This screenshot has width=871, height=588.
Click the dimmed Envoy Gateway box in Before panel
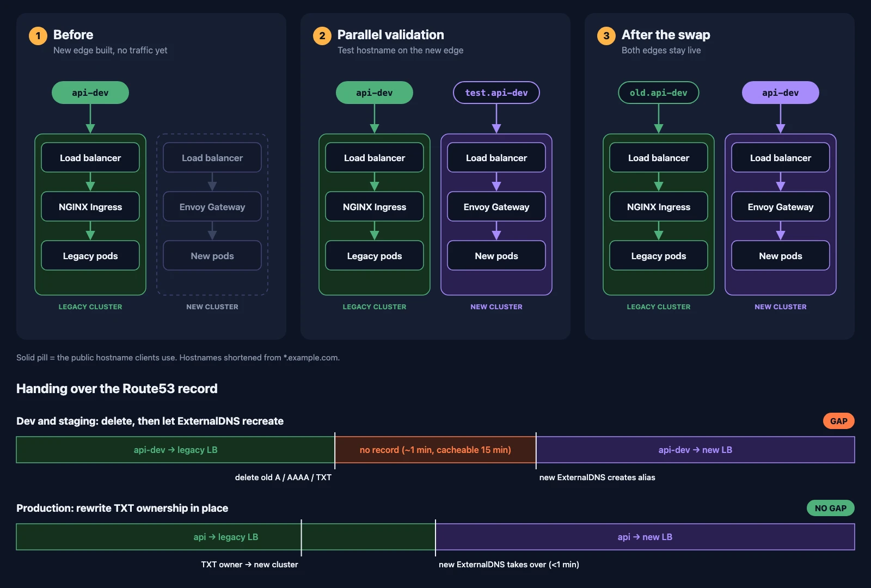coord(212,207)
